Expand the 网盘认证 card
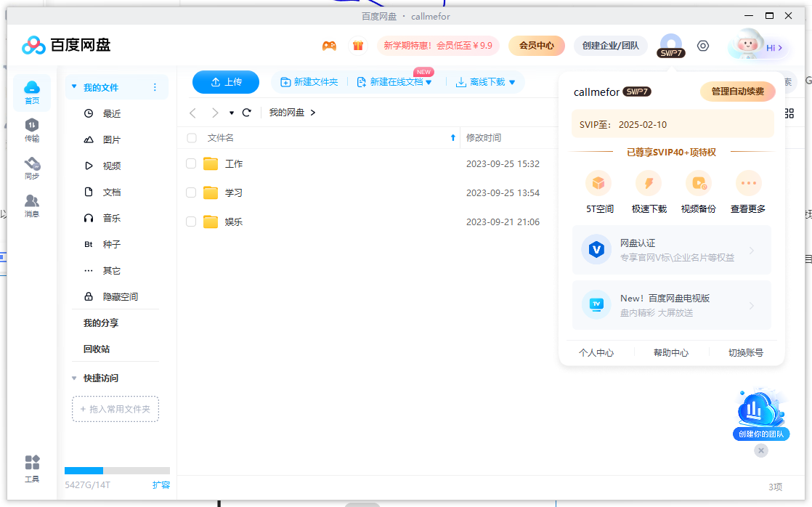 (672, 250)
